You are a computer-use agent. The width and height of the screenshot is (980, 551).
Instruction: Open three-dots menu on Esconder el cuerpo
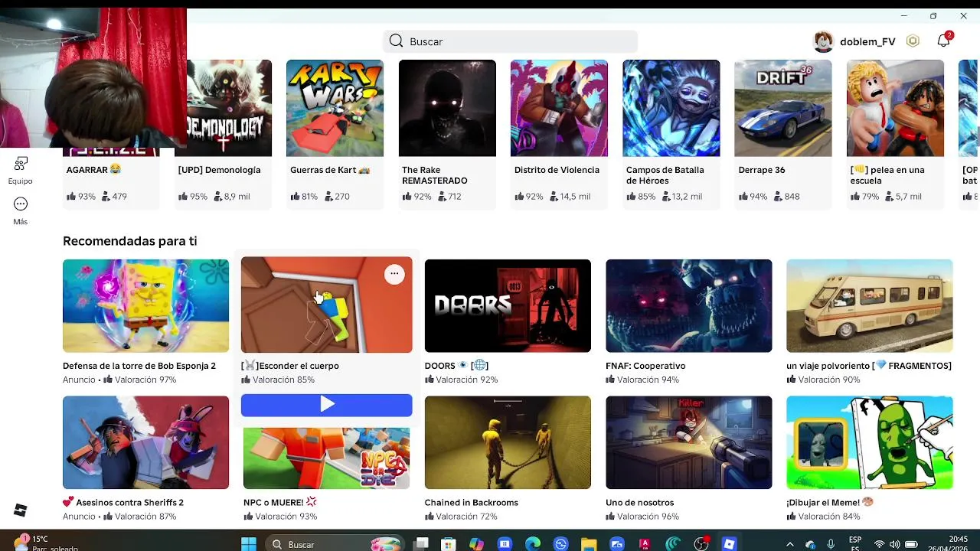pos(394,274)
